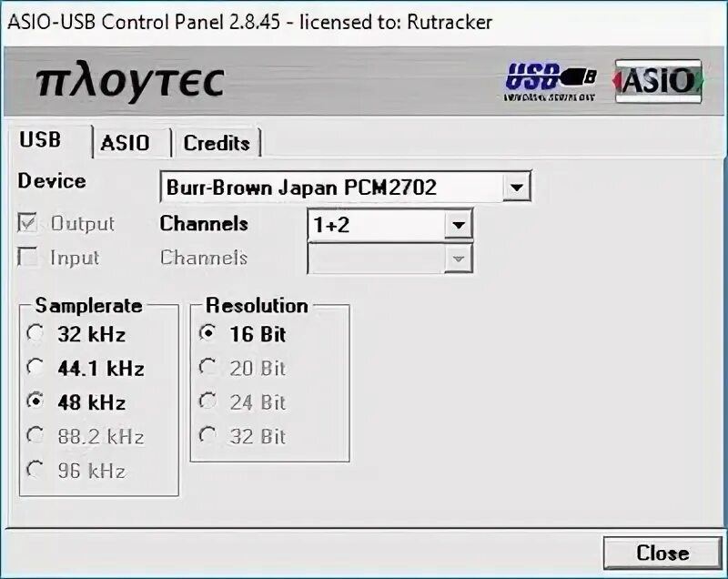The width and height of the screenshot is (728, 579).
Task: Click the Close button
Action: 662,553
